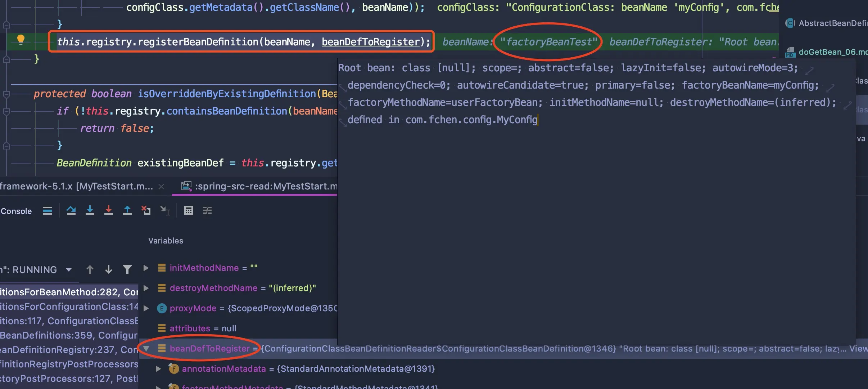868x389 pixels.
Task: Toggle the thread frames filter icon
Action: click(127, 269)
